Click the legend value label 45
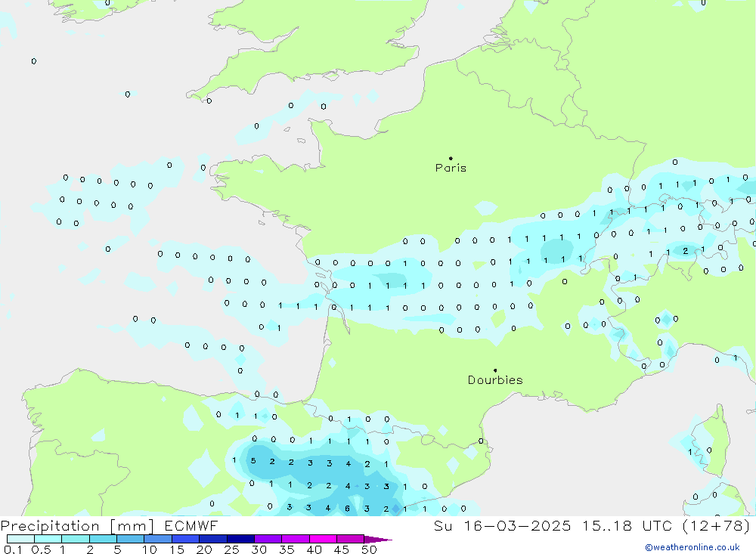Image resolution: width=756 pixels, height=554 pixels. [x=342, y=549]
